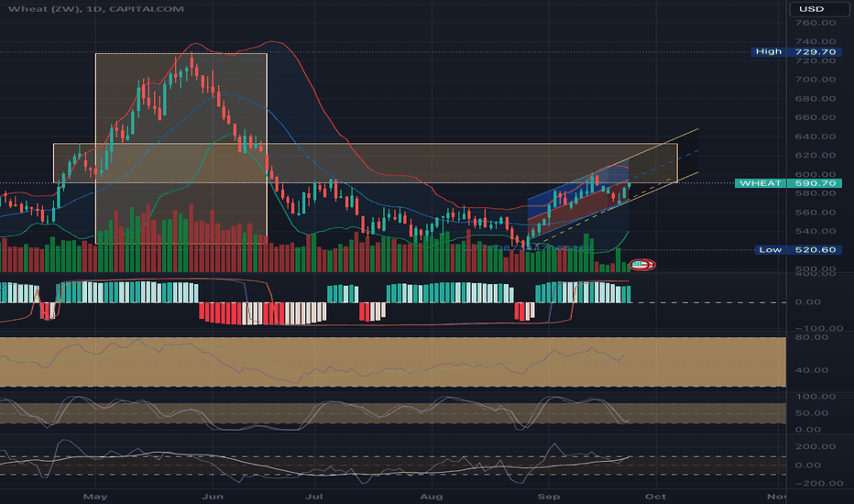Click the 700.00 price axis label

pyautogui.click(x=816, y=80)
